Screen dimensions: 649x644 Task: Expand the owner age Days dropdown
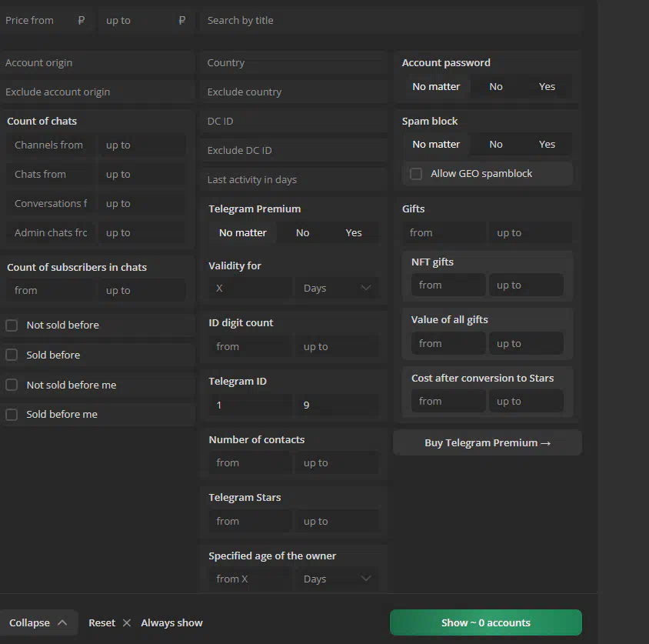[336, 579]
